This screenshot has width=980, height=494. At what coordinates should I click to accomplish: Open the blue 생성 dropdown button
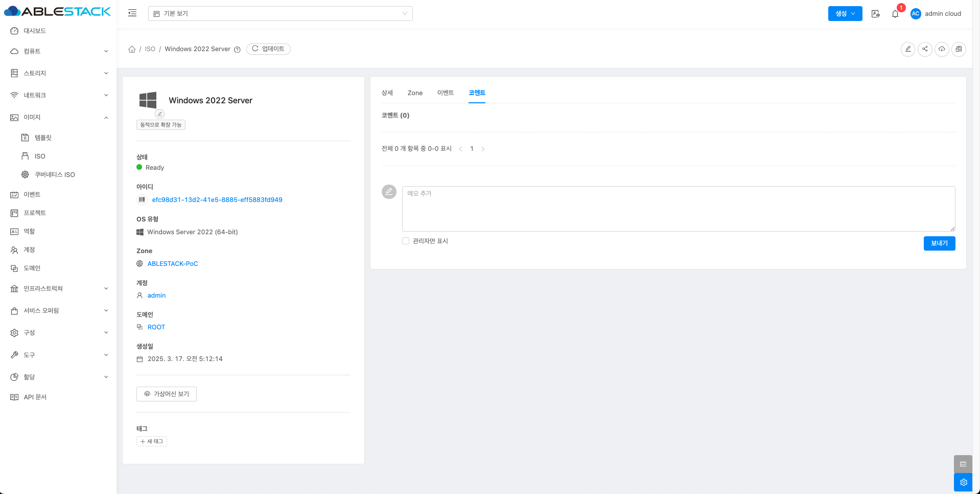tap(845, 14)
